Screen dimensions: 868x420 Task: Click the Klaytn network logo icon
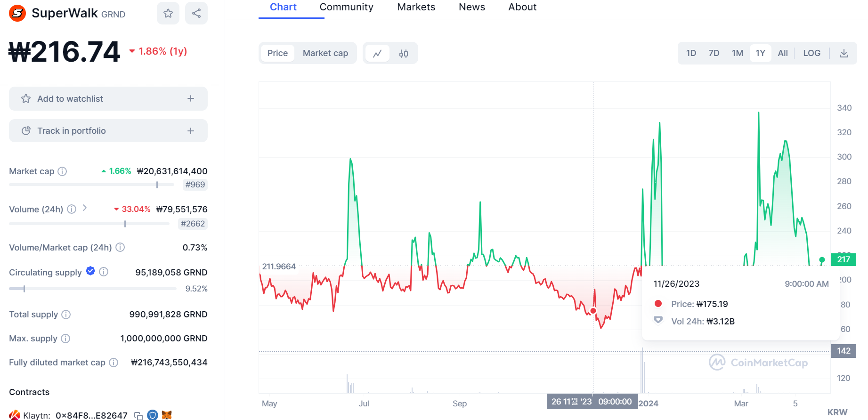15,415
